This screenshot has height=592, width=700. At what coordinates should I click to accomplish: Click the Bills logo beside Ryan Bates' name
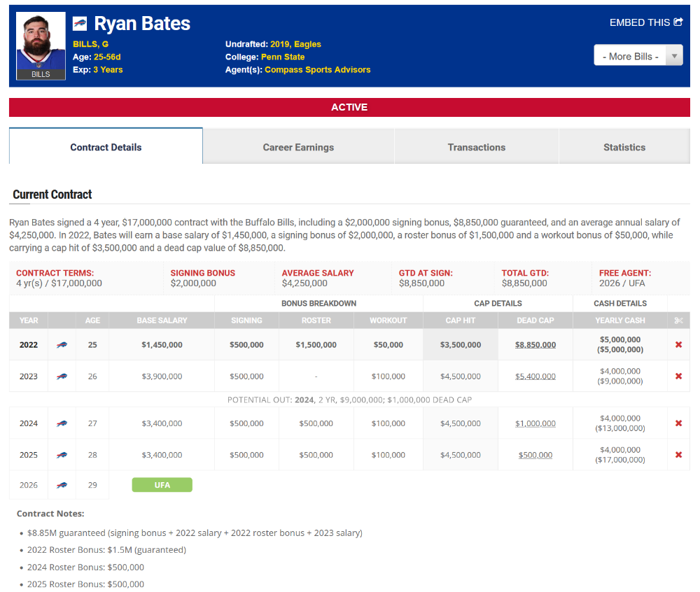[x=80, y=23]
